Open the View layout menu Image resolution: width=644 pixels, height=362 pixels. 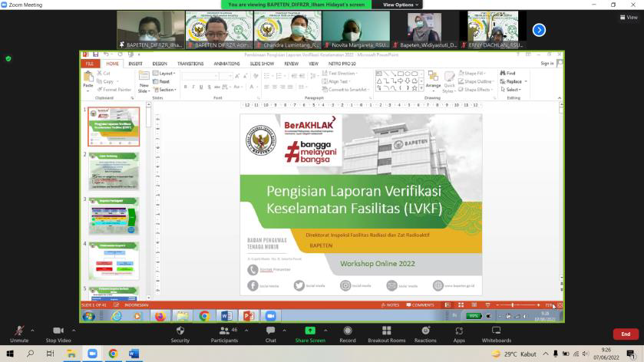[x=629, y=17]
